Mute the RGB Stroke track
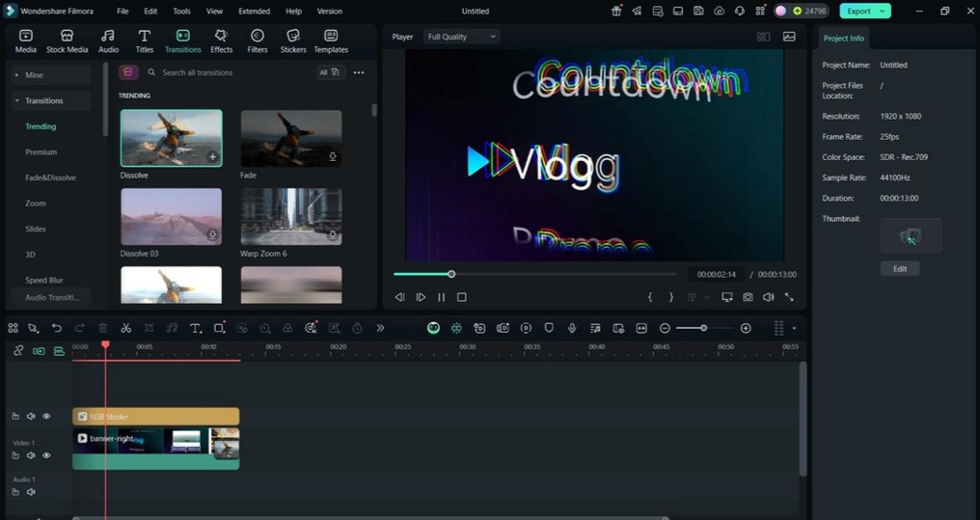Viewport: 980px width, 520px height. click(x=31, y=416)
